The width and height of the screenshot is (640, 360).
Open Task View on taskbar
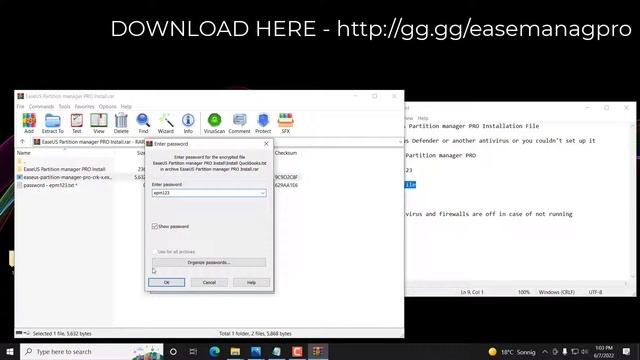pyautogui.click(x=193, y=351)
